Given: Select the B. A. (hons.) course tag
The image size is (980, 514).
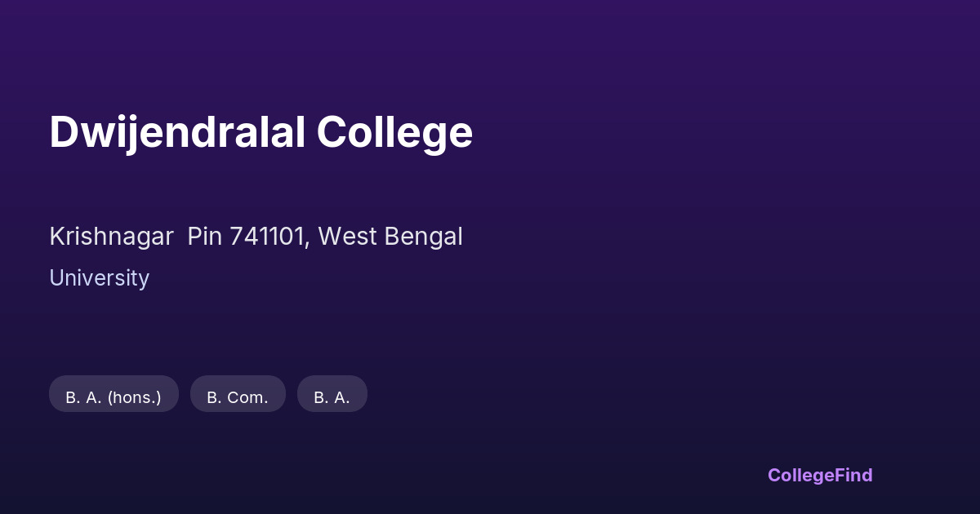Looking at the screenshot, I should (x=114, y=397).
